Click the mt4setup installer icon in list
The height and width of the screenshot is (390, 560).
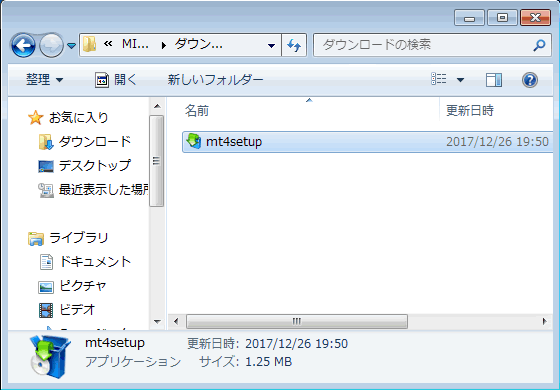click(194, 141)
